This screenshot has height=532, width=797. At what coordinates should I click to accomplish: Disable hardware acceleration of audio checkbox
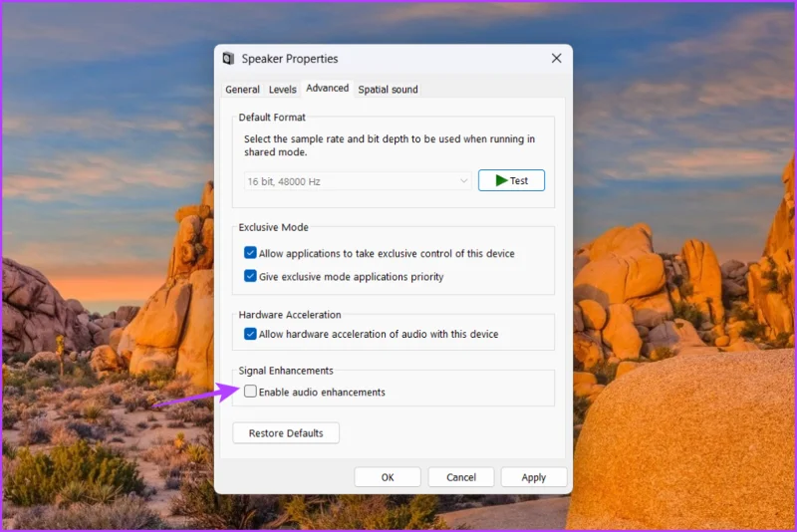pyautogui.click(x=250, y=334)
